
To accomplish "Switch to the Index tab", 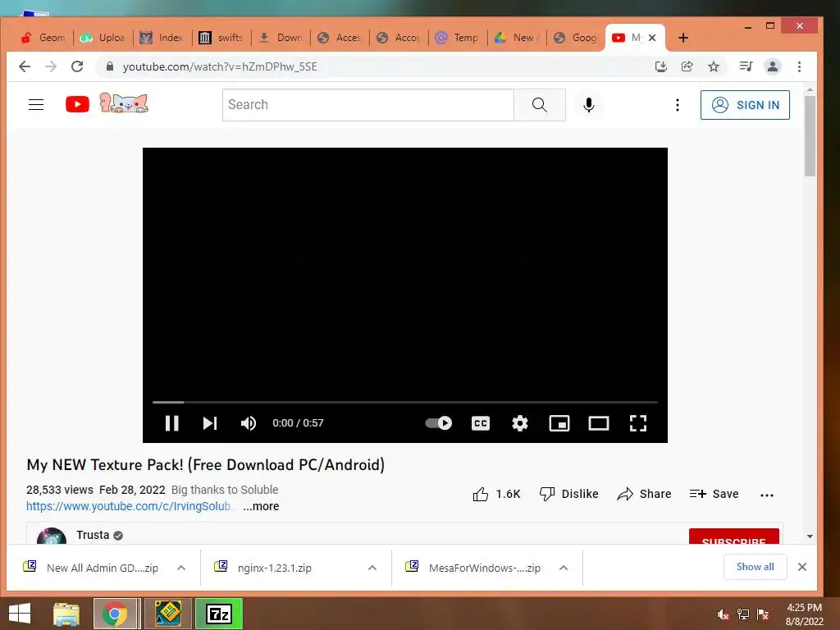I will 162,38.
